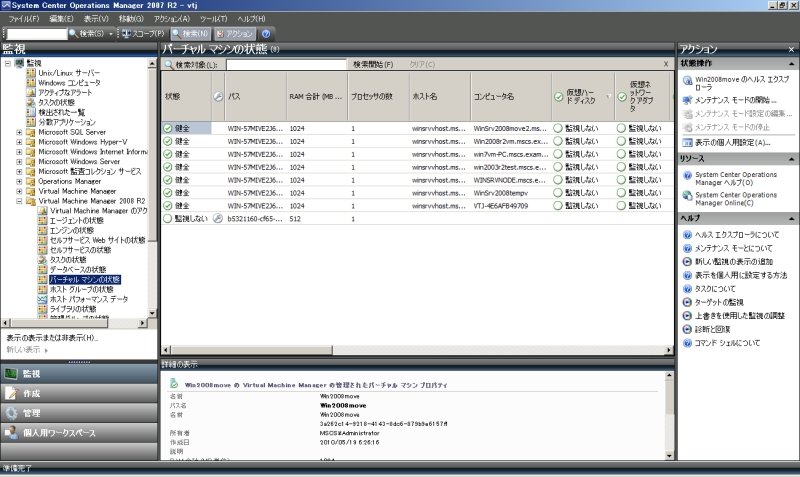This screenshot has width=800, height=477.
Task: Open System Center Operations Manager Online link
Action: 730,199
